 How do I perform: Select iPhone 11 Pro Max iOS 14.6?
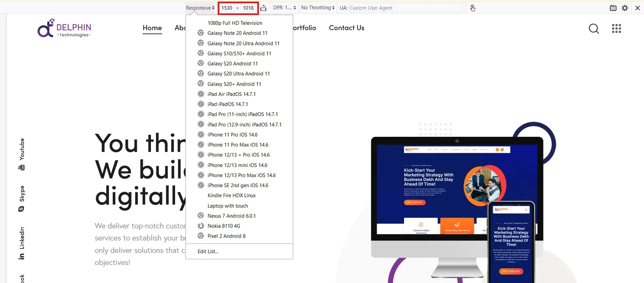[x=239, y=145]
